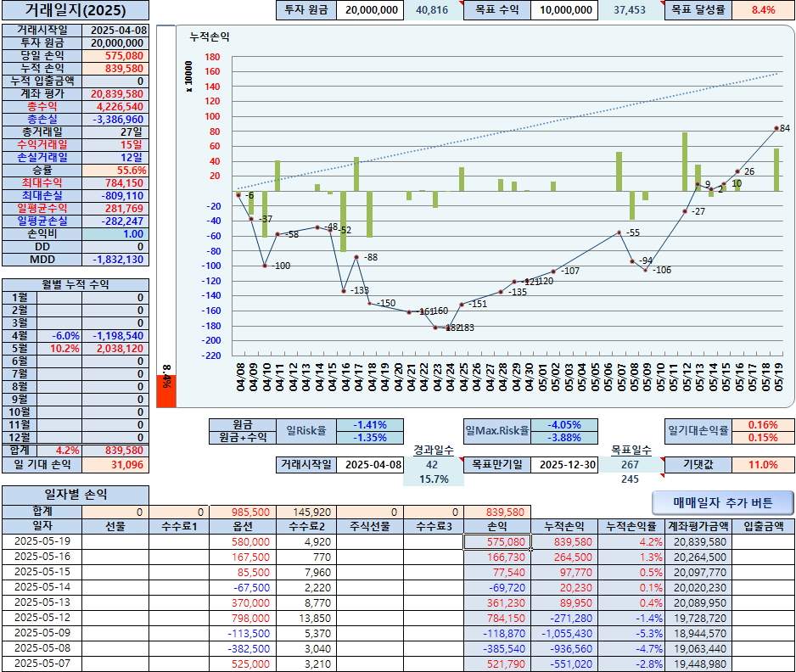Click the 손익 value -69,720
796x672 pixels.
click(x=497, y=587)
